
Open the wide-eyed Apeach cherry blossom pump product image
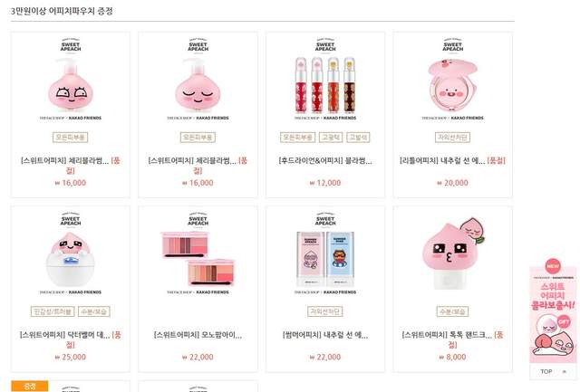[x=71, y=79]
